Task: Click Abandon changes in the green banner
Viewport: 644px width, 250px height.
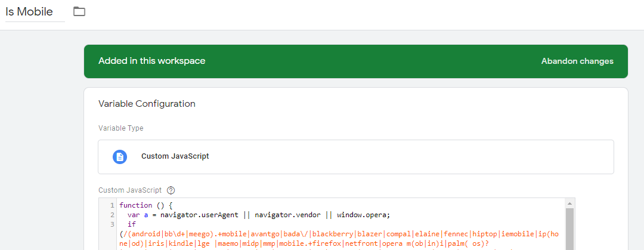Action: pos(577,61)
